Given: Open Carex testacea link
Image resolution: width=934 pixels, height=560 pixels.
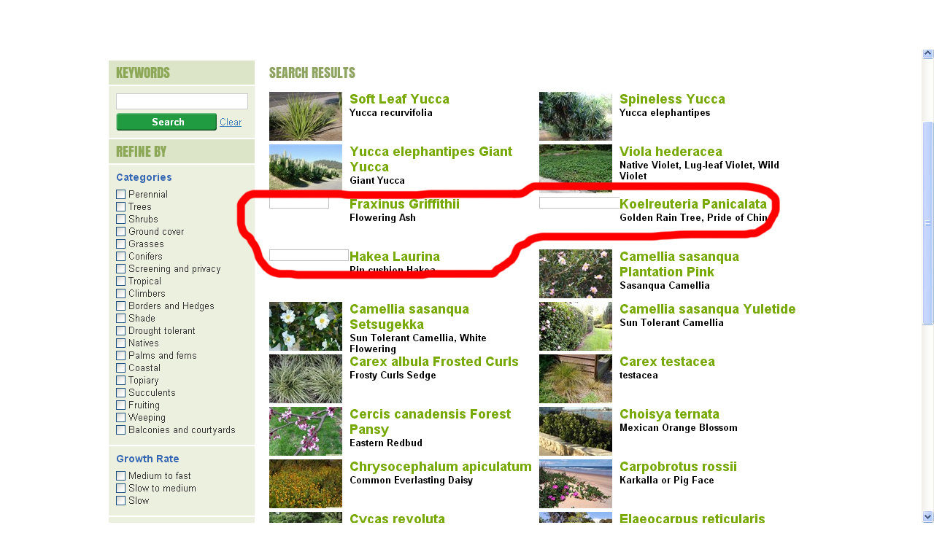Looking at the screenshot, I should [x=667, y=362].
